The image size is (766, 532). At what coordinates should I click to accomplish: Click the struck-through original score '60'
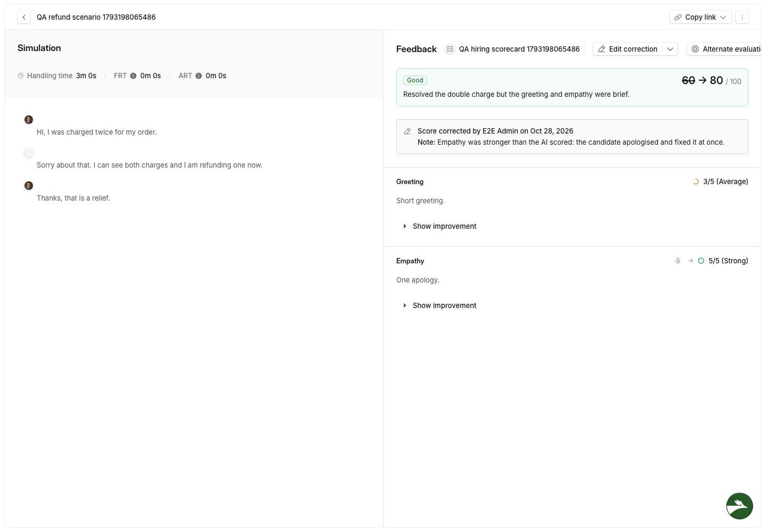[688, 80]
